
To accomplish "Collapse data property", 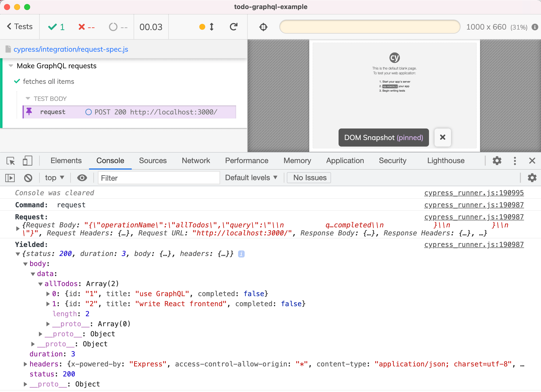I will tap(33, 274).
